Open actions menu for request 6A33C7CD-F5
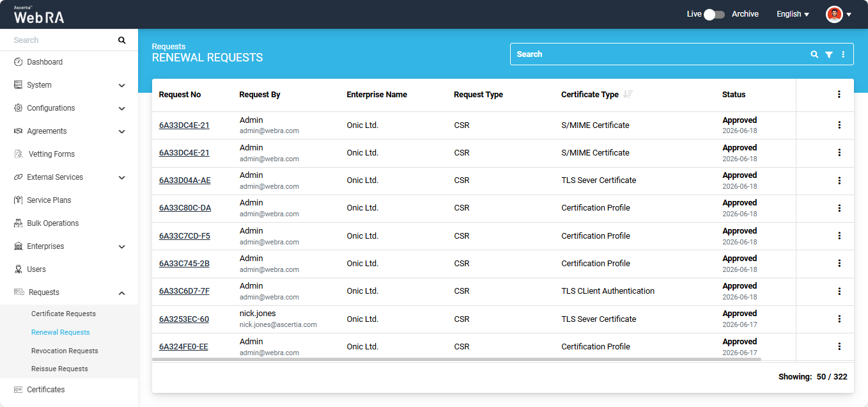Image resolution: width=868 pixels, height=407 pixels. [x=839, y=235]
